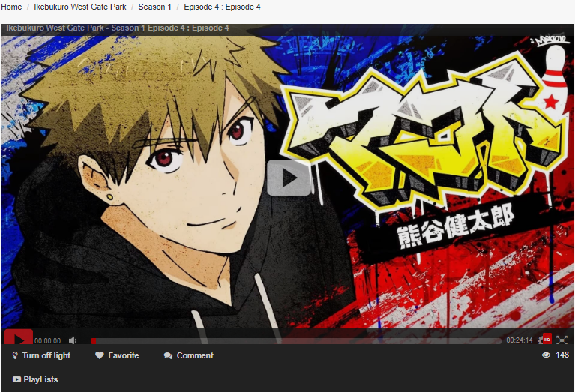Click the speech bubble icon beside Comment
575x392 pixels.
click(x=168, y=355)
